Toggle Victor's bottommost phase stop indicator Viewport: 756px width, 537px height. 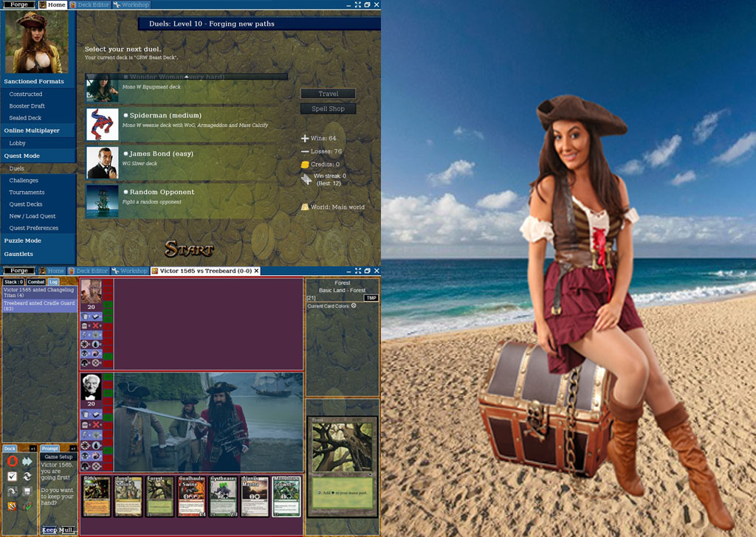coord(108,466)
